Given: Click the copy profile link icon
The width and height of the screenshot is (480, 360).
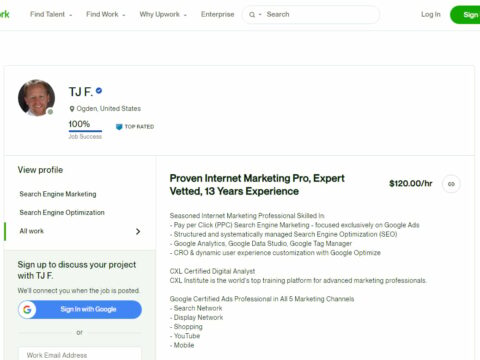Looking at the screenshot, I should click(451, 184).
